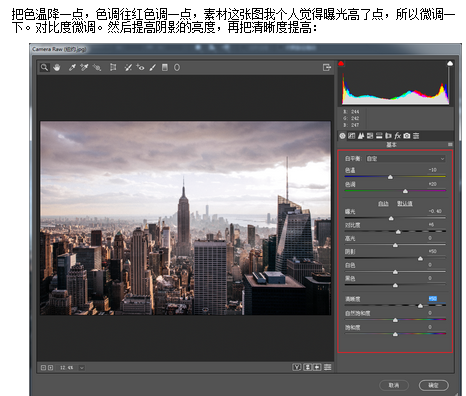This screenshot has width=466, height=396.
Task: Click the highlighted 清晰度 value field
Action: click(x=433, y=299)
